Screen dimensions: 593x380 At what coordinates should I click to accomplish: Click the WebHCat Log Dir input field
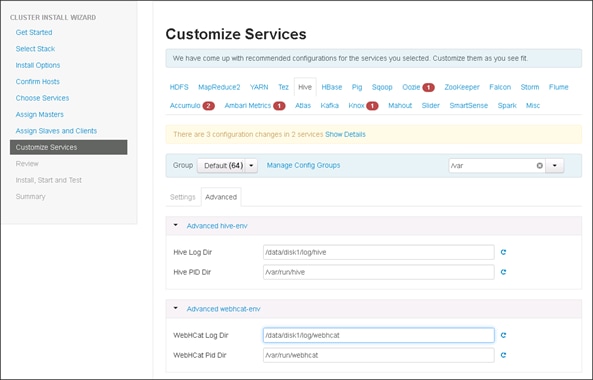coord(379,335)
